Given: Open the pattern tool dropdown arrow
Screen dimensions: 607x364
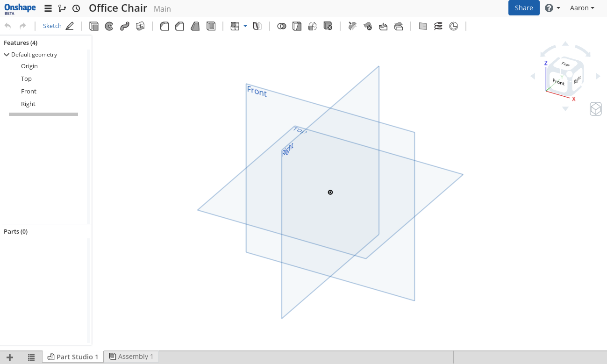Looking at the screenshot, I should tap(245, 26).
